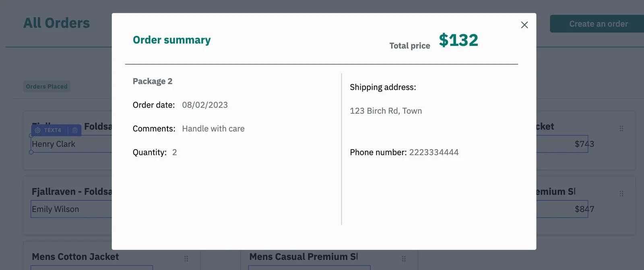Image resolution: width=644 pixels, height=270 pixels.
Task: Click the drag handle on the $743 jacket card
Action: point(621,128)
